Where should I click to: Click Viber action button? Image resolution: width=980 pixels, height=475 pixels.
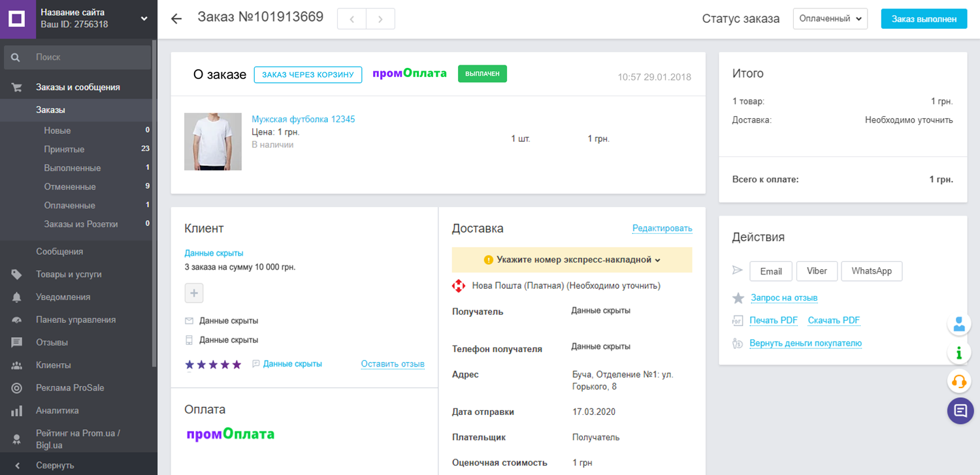tap(817, 271)
